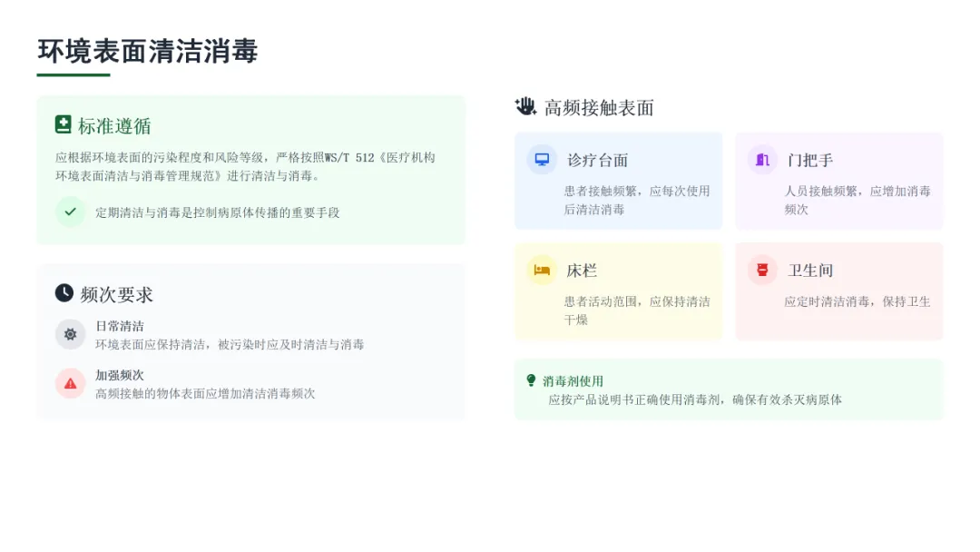Select the monitor icon in 诊疗台面 card
Screen dimensions: 980x552
[x=542, y=160]
